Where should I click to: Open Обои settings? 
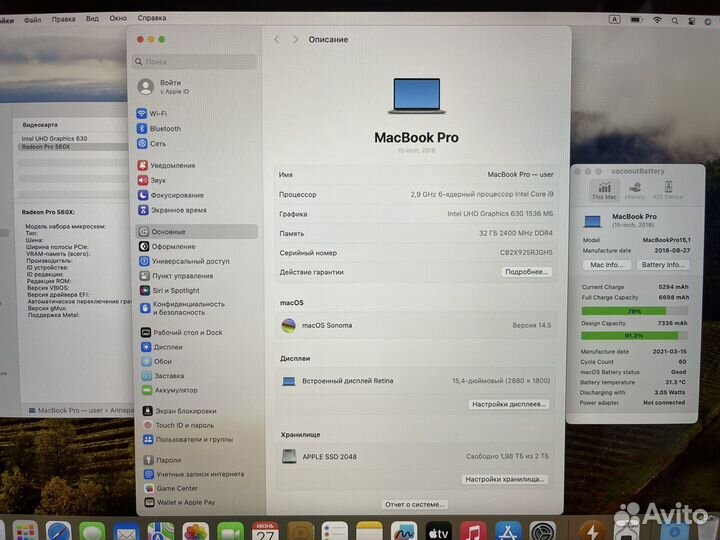(157, 361)
